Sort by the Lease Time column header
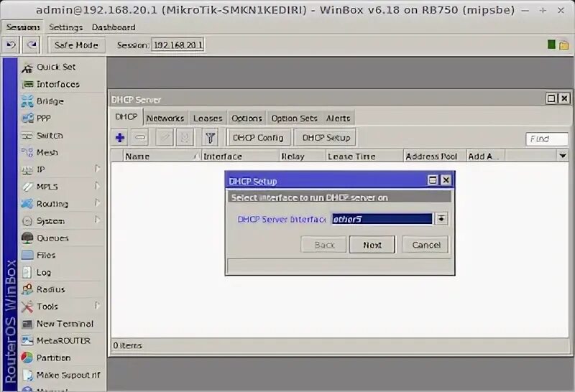The image size is (575, 392). (364, 156)
